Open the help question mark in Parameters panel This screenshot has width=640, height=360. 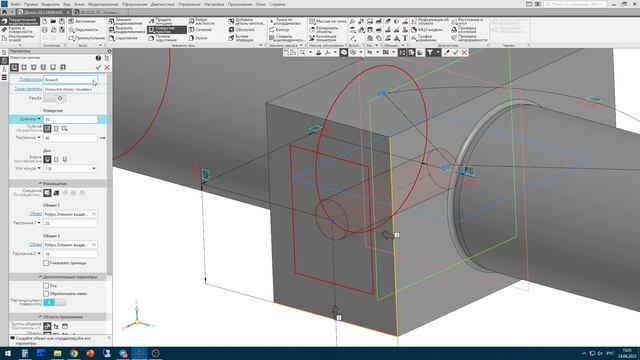point(98,58)
